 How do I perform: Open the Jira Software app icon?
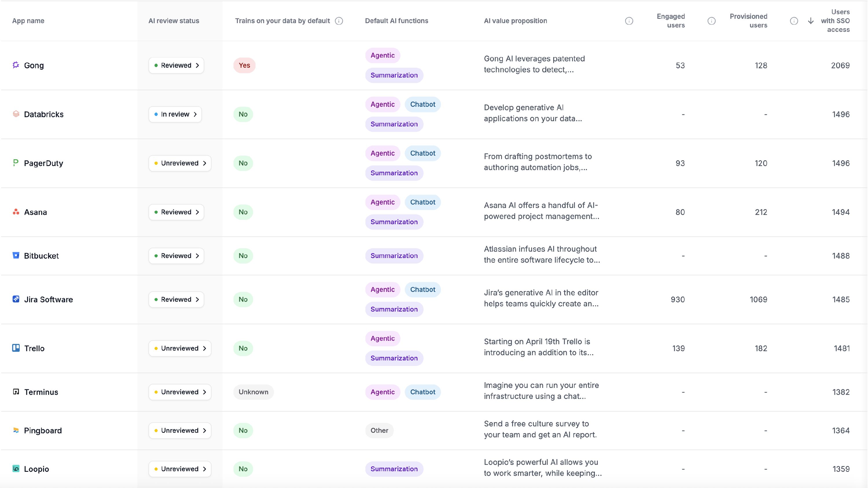pyautogui.click(x=16, y=299)
